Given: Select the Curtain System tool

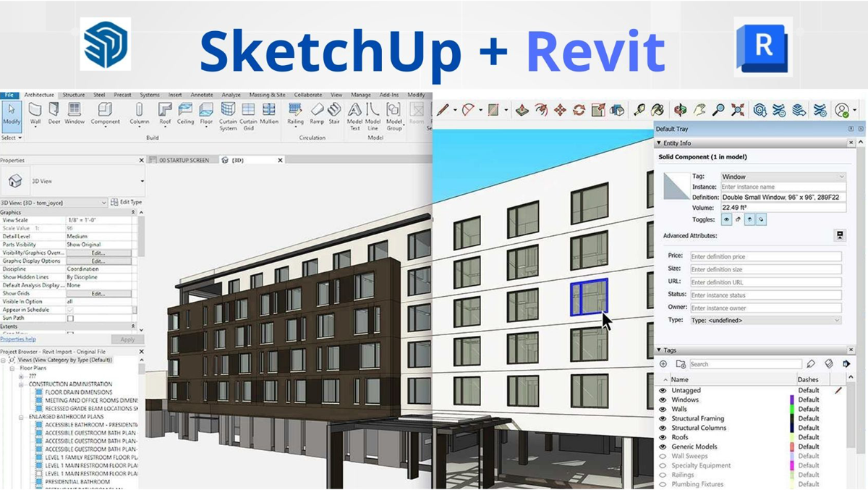Looking at the screenshot, I should pos(228,116).
